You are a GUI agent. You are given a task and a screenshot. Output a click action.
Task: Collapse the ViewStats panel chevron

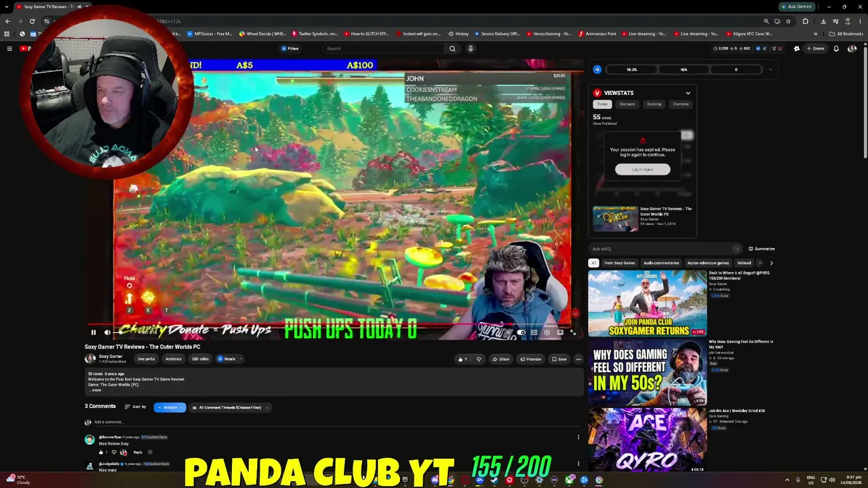[x=688, y=93]
